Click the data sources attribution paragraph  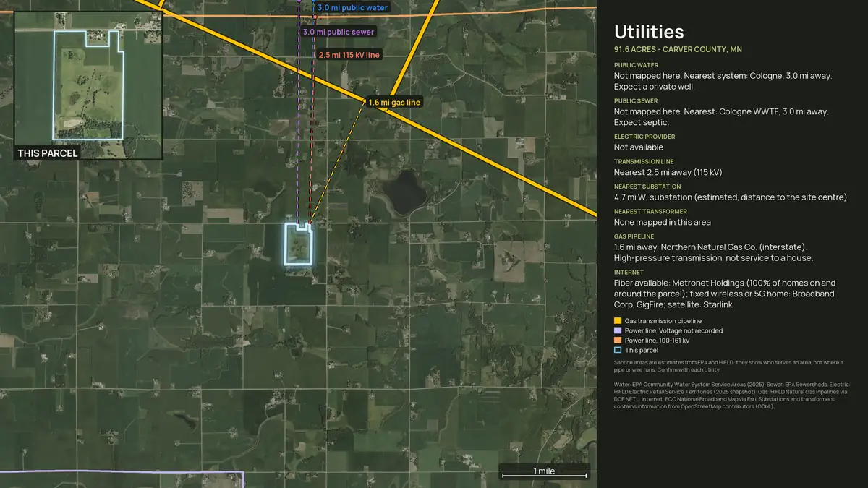(x=731, y=394)
